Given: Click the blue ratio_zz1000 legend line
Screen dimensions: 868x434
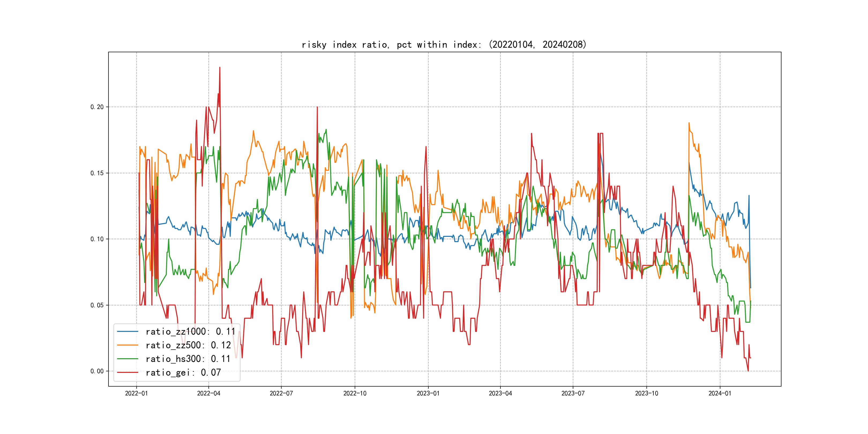Looking at the screenshot, I should coord(127,332).
